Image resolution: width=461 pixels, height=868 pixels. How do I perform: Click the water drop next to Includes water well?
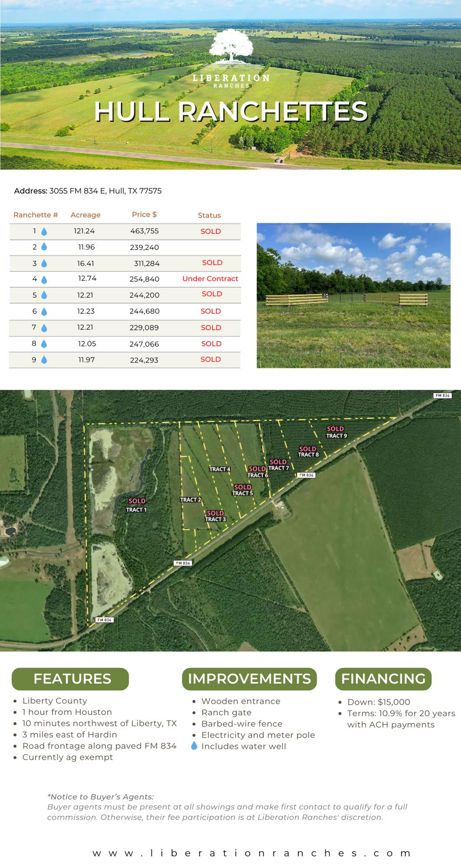click(x=194, y=746)
